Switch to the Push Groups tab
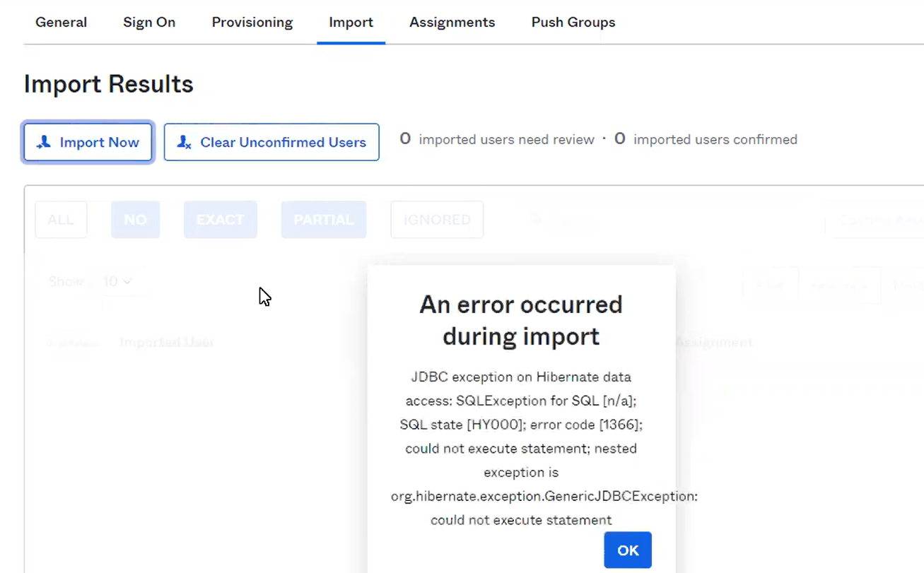 [573, 22]
